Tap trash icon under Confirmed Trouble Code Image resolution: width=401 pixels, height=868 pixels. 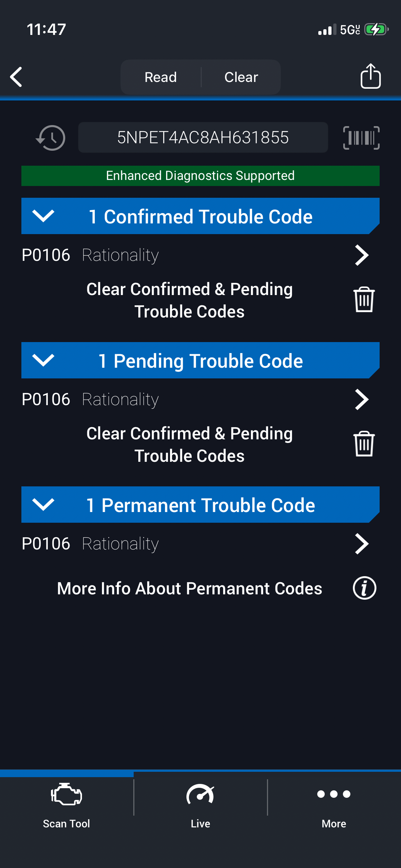364,300
